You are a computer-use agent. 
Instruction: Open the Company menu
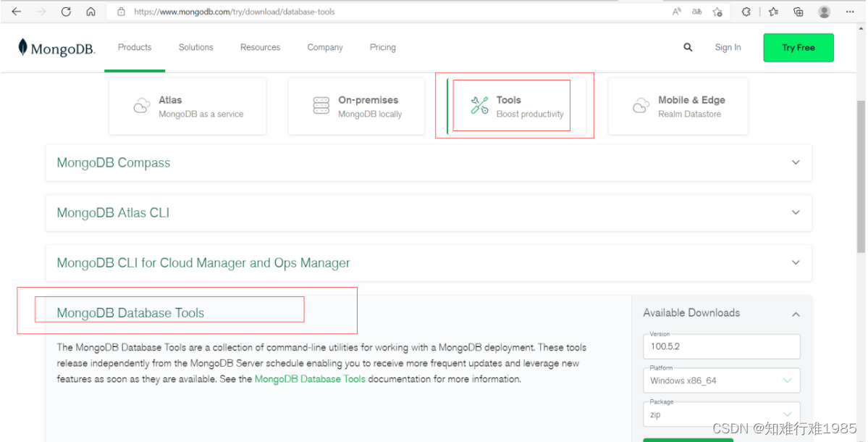(325, 48)
